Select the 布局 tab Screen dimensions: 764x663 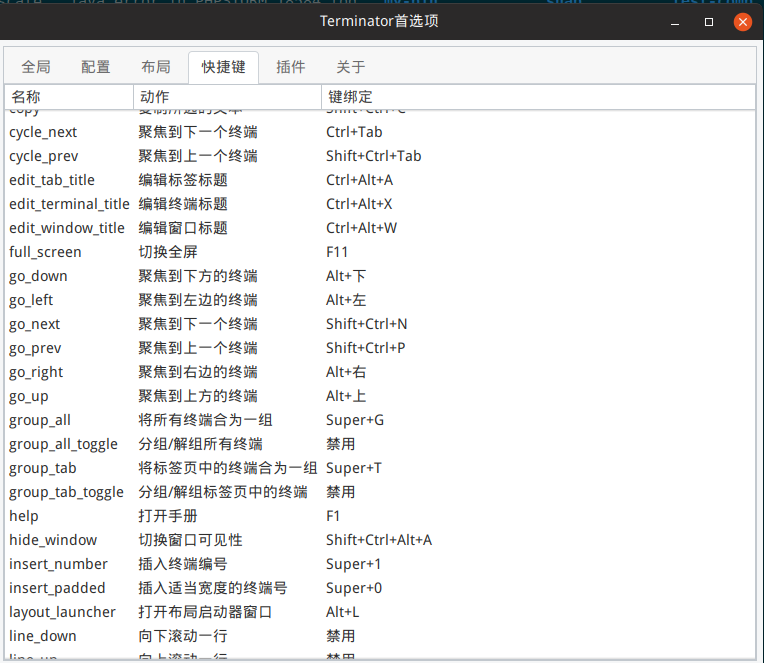(156, 67)
